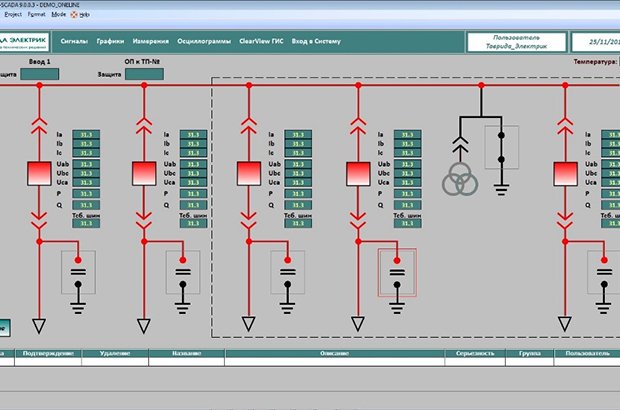Switch to the Графики screen
Screen dimensions: 620x410
click(x=110, y=41)
